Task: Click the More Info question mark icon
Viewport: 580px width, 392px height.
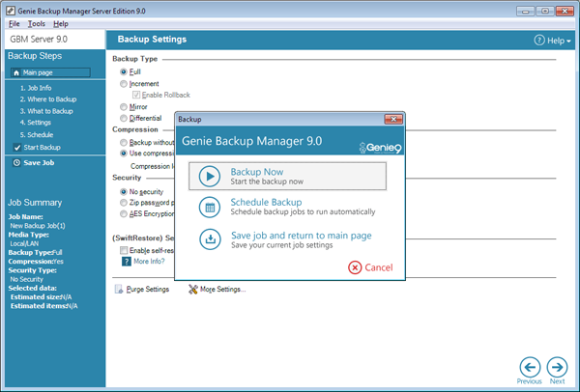Action: [127, 262]
